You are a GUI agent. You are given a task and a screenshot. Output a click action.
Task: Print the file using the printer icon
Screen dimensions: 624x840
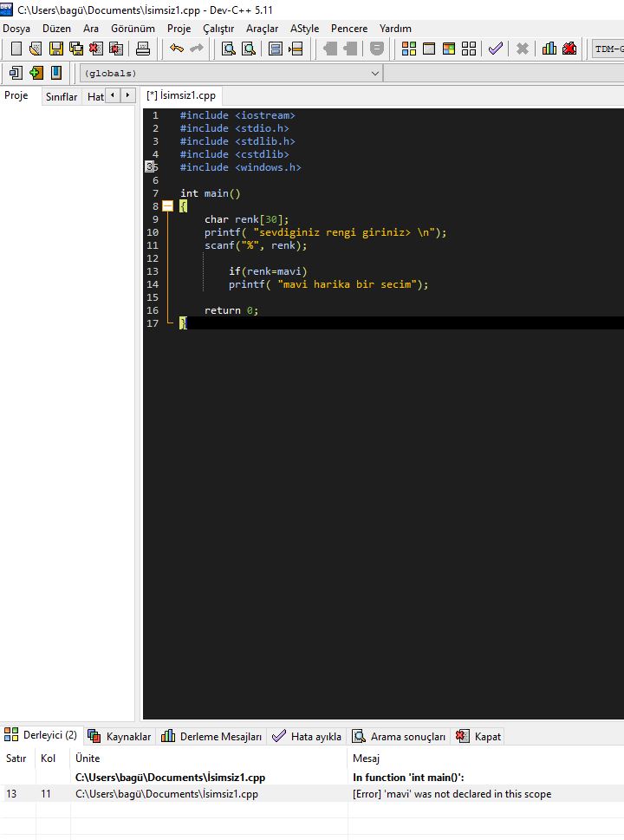[143, 49]
